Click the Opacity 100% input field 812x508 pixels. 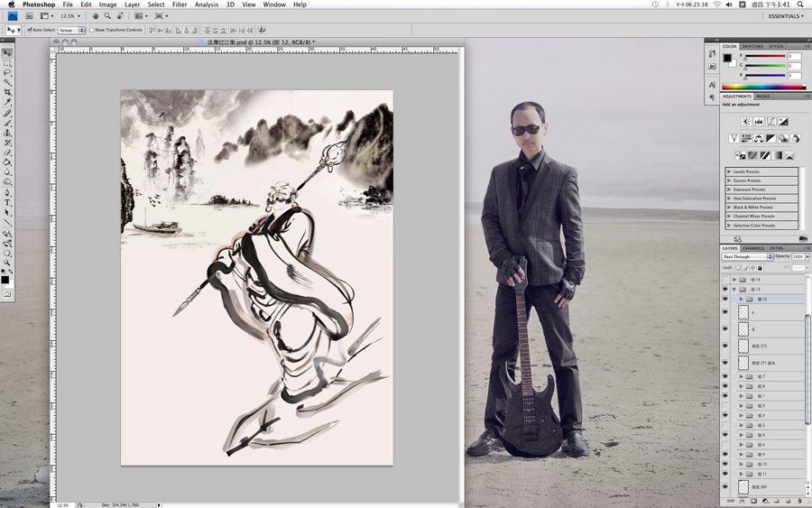(798, 257)
